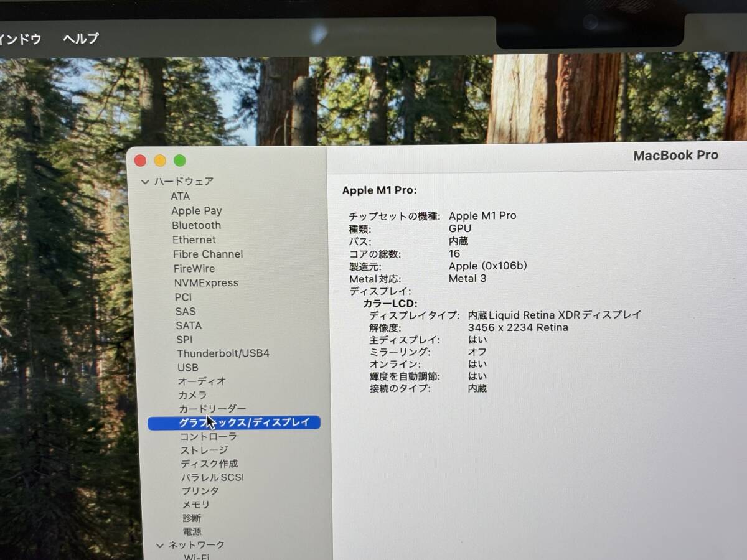The height and width of the screenshot is (560, 747).
Task: Select ATA in the sidebar
Action: coord(181,196)
